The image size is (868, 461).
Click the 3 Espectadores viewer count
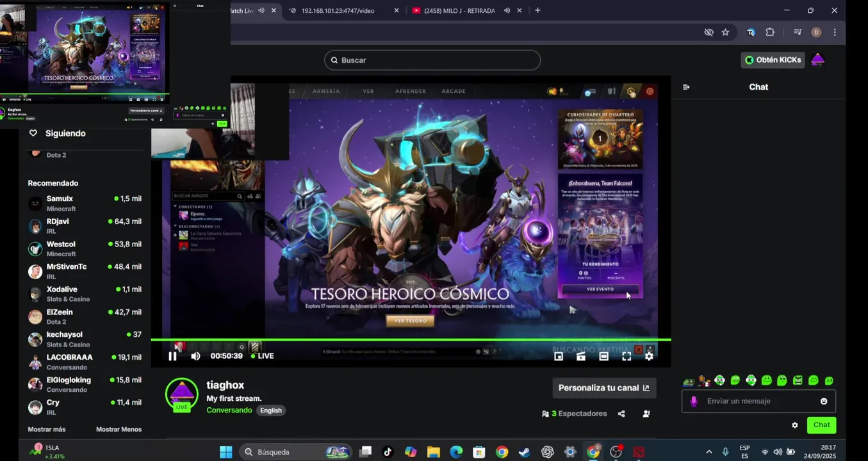(x=575, y=414)
